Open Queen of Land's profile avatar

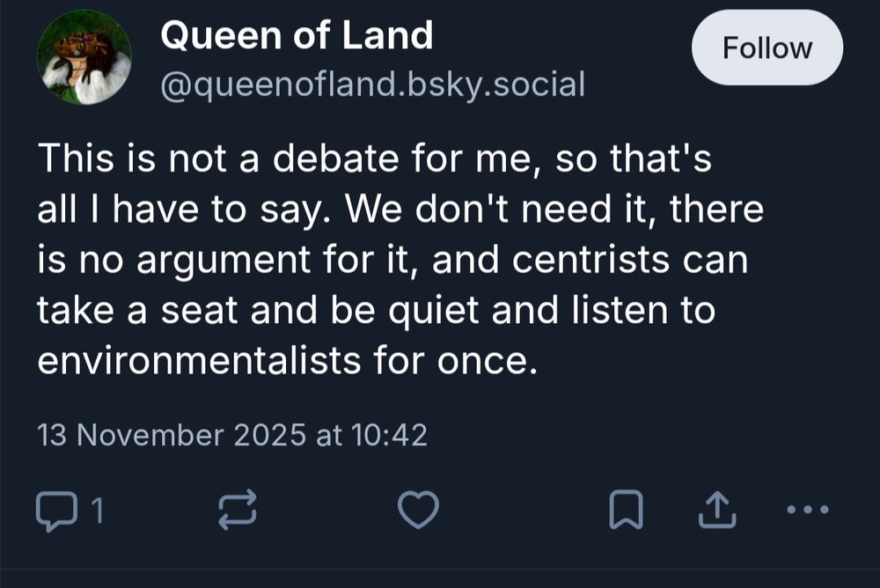pyautogui.click(x=84, y=58)
